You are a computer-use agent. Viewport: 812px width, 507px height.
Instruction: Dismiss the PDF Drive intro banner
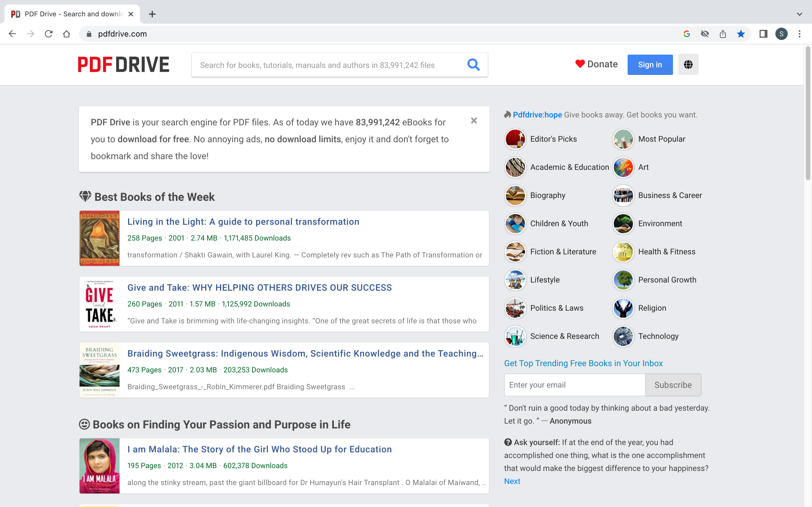point(474,121)
